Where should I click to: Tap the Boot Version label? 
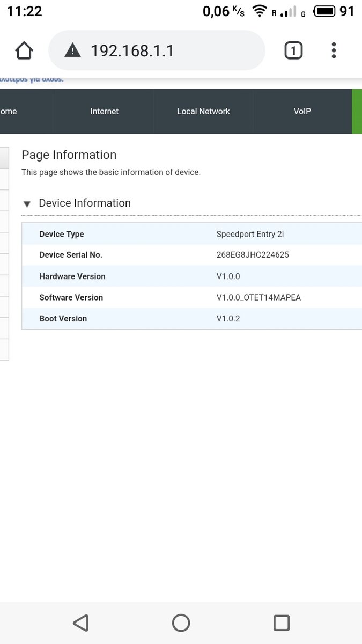[x=63, y=318]
